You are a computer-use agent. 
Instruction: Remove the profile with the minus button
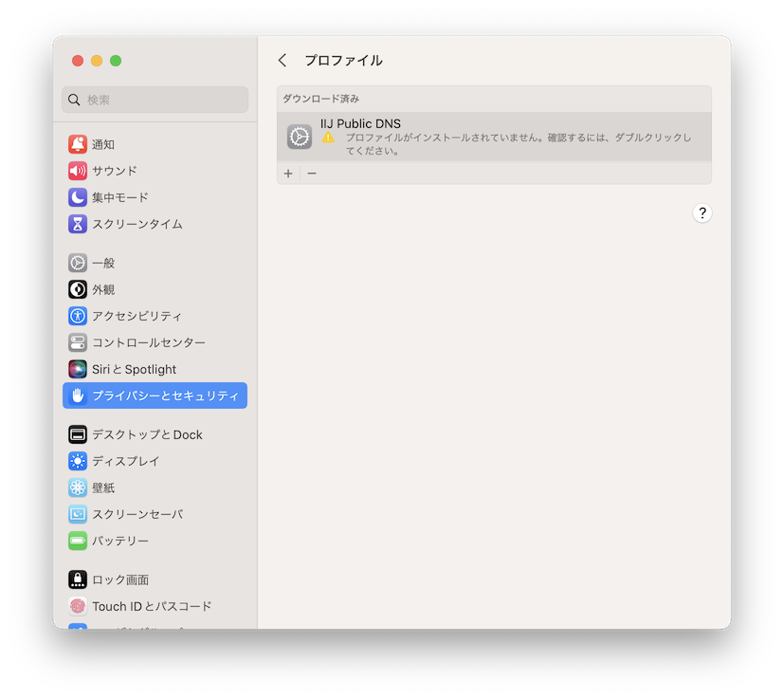(312, 174)
